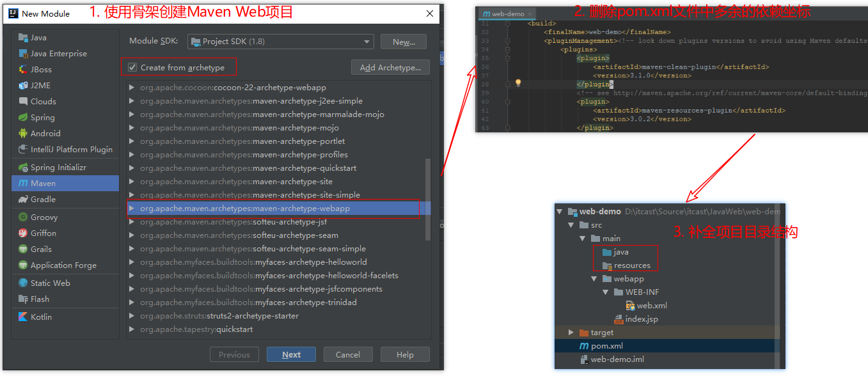Pick the Clouds module icon
Viewport: 868px width, 378px height.
click(x=24, y=102)
